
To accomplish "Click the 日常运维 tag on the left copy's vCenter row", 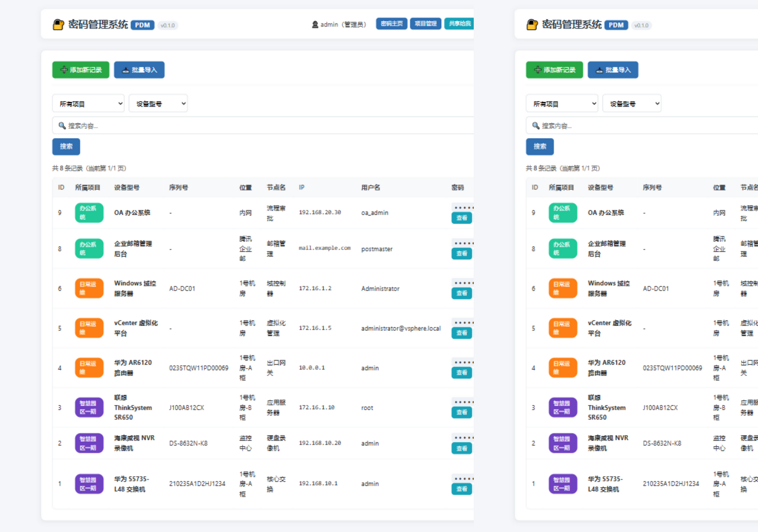I will click(x=89, y=328).
